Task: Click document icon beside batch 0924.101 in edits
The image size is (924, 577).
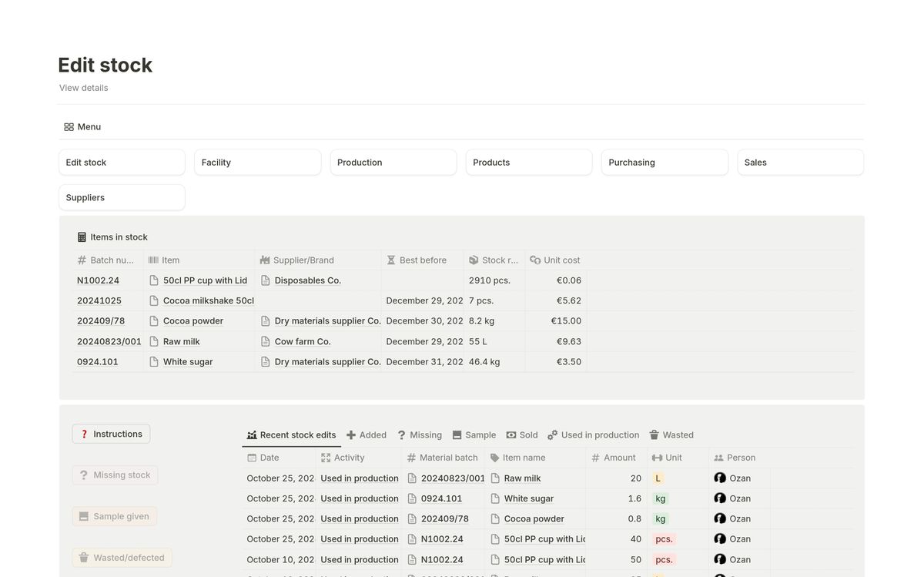Action: [413, 498]
